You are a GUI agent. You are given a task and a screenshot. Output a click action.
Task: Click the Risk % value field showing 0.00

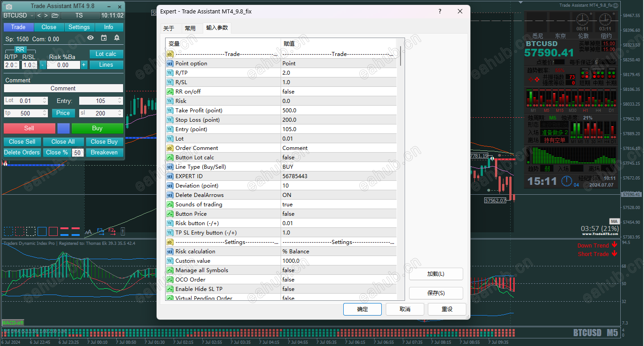click(x=63, y=65)
